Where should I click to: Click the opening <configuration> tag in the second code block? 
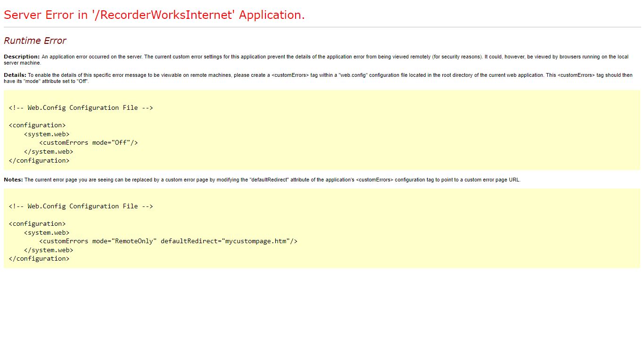[37, 223]
